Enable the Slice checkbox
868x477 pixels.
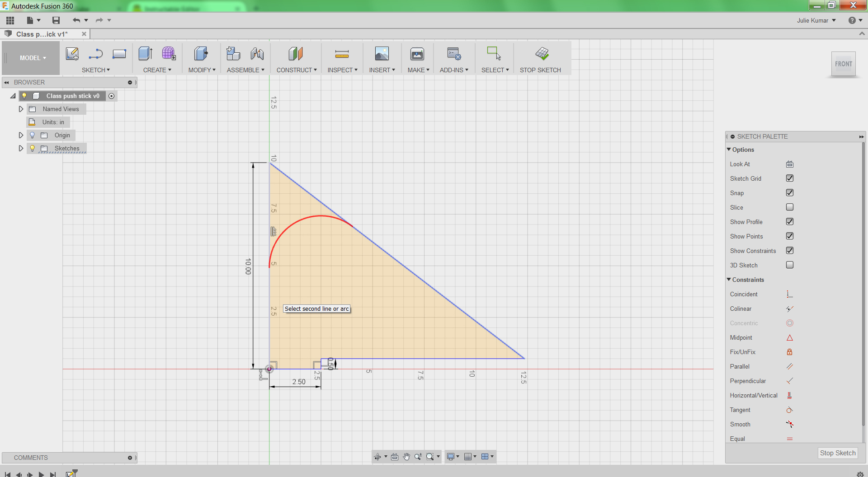pyautogui.click(x=790, y=207)
